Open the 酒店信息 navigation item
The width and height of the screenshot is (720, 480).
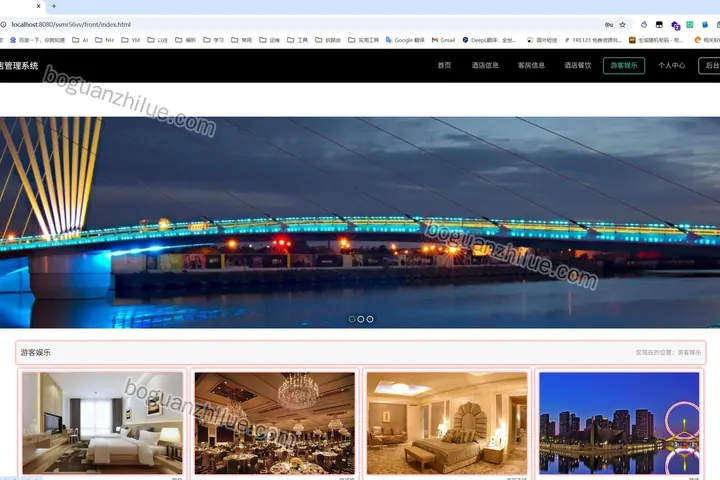[485, 65]
